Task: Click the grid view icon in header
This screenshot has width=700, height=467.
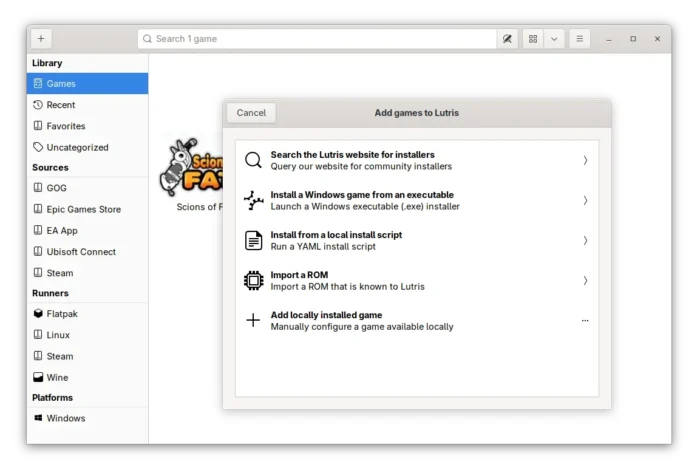Action: pyautogui.click(x=533, y=39)
